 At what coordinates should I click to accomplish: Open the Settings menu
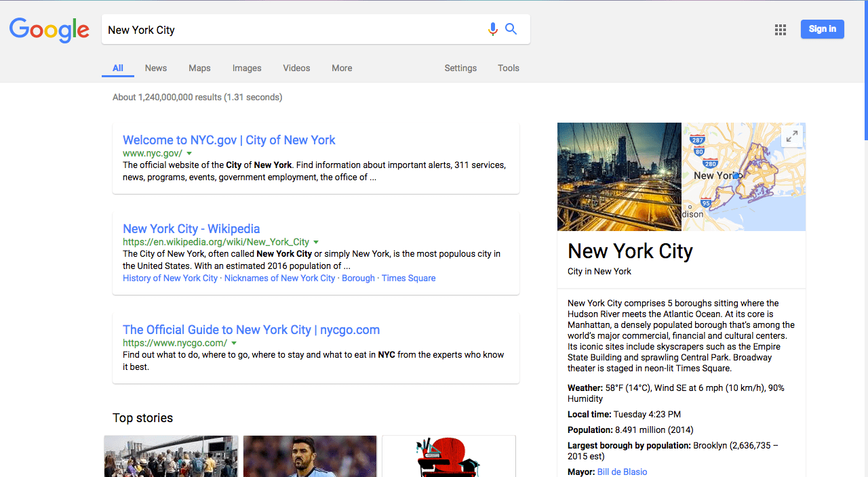point(460,68)
